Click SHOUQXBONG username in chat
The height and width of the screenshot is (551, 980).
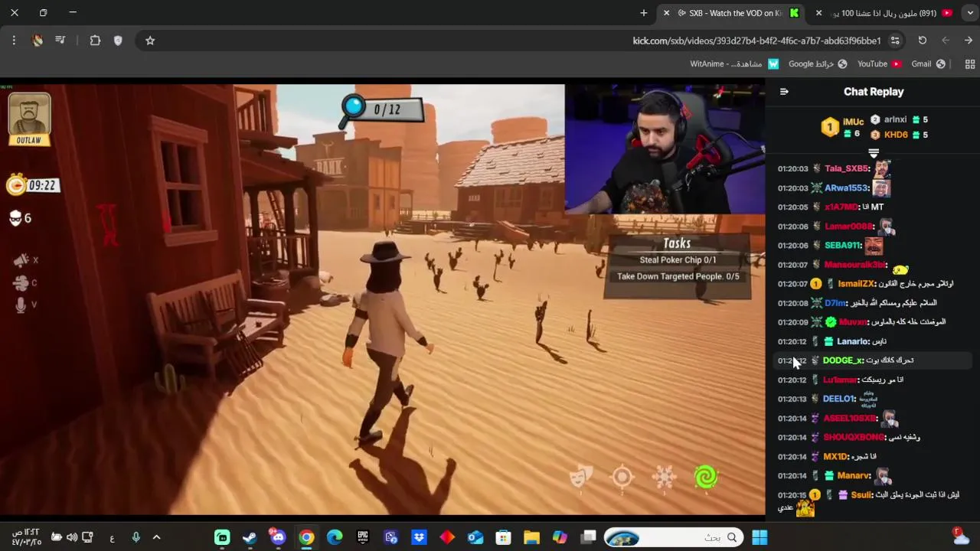[x=854, y=437]
